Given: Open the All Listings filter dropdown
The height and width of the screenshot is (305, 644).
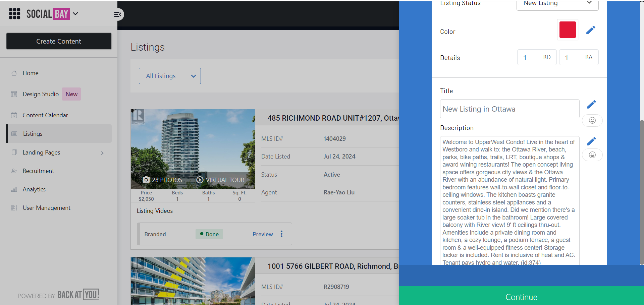Looking at the screenshot, I should click(170, 76).
